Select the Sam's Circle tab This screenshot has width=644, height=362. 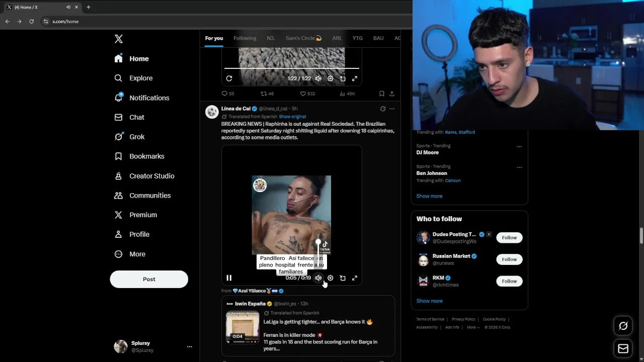point(303,38)
